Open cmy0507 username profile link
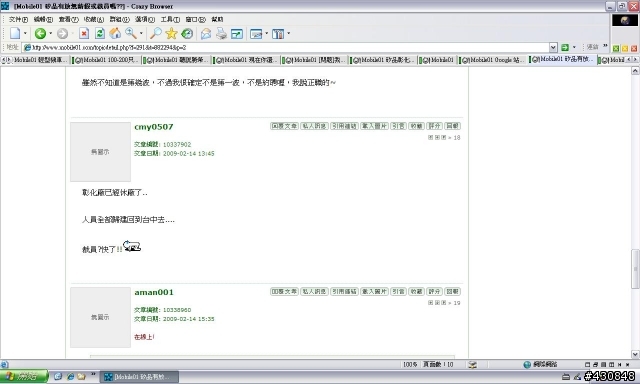Viewport: 640px width, 384px height. point(154,127)
